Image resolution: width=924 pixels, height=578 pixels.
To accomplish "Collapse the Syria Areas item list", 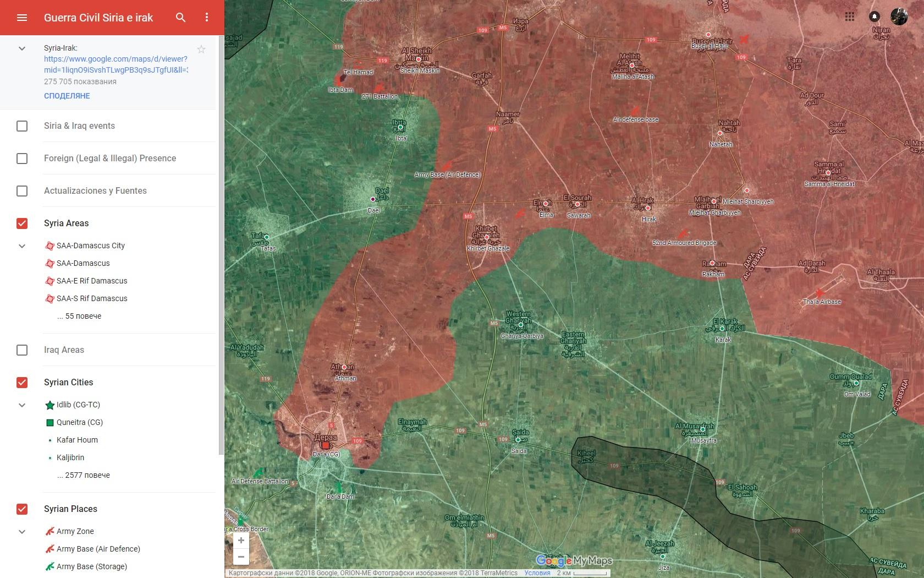I will click(x=22, y=246).
